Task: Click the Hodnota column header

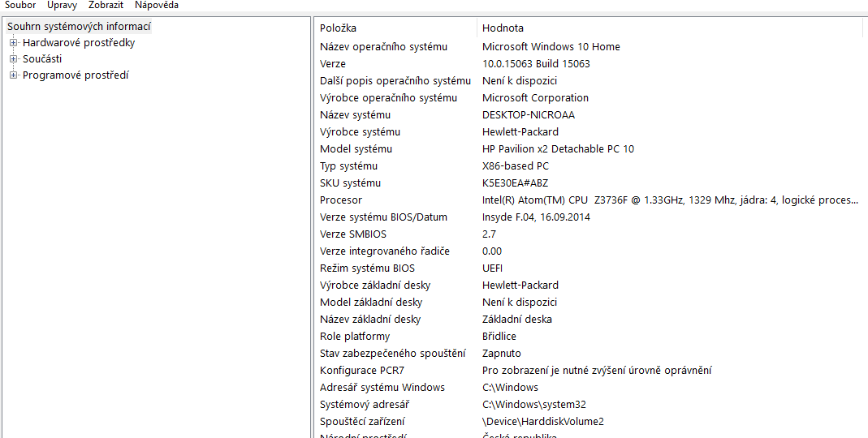Action: 503,28
